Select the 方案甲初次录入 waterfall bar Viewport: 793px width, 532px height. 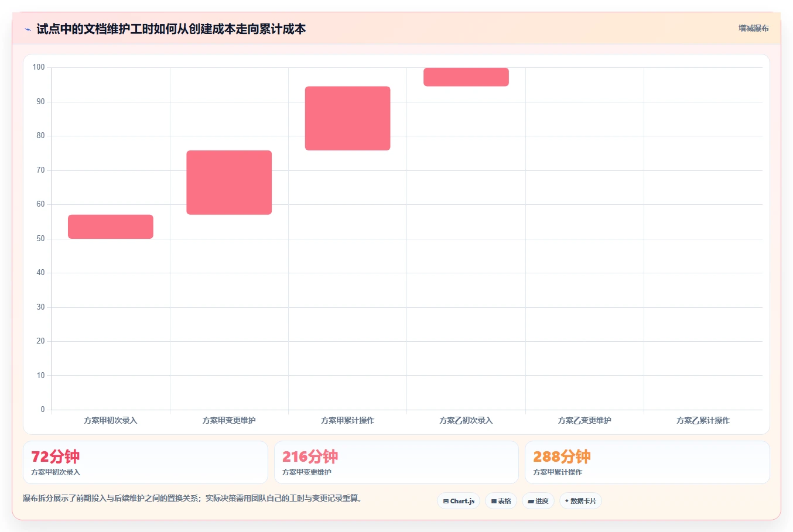[x=111, y=226]
